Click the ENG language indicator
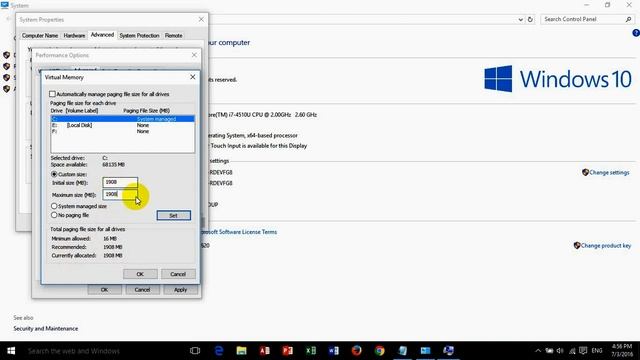Viewport: 640px width, 360px height. pos(597,351)
